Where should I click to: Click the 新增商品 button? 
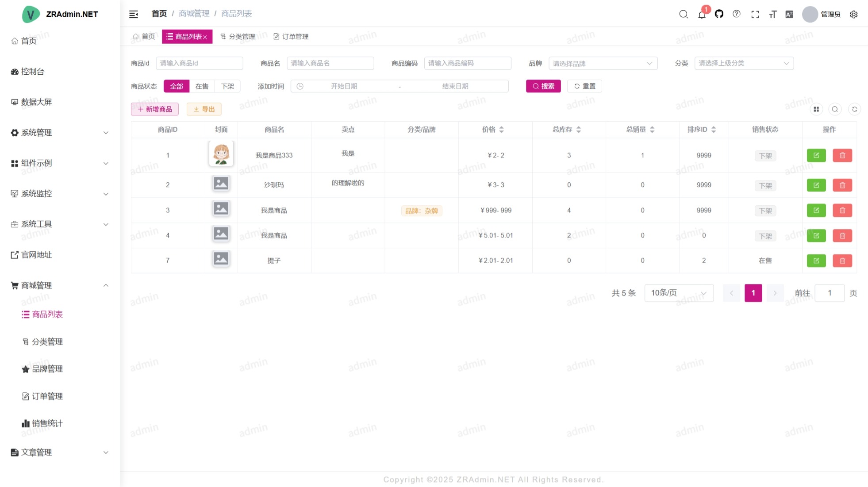(x=155, y=109)
